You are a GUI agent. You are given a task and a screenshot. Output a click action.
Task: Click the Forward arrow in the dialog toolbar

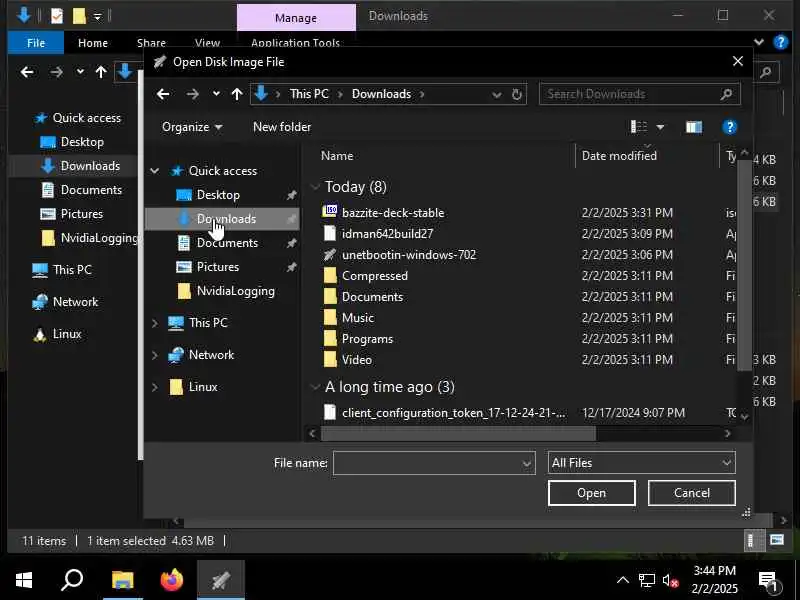(192, 94)
